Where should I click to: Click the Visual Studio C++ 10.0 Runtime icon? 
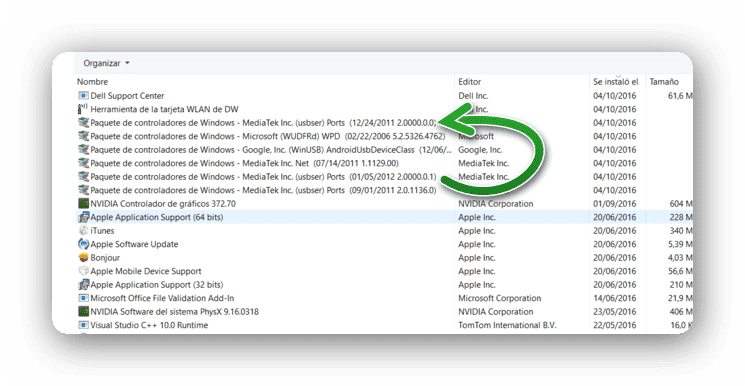coord(83,325)
